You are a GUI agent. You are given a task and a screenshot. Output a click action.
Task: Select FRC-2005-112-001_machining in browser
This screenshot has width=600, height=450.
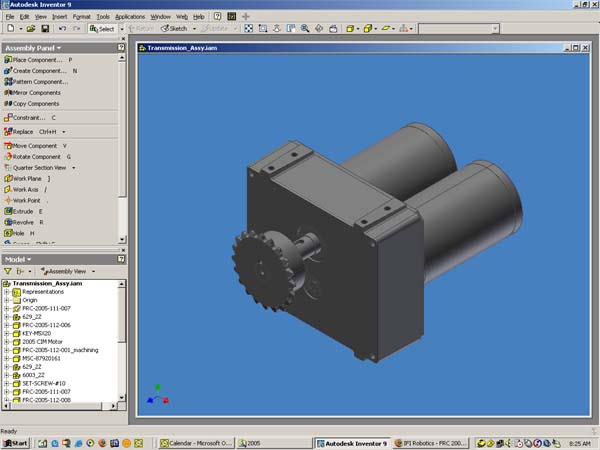[x=60, y=350]
